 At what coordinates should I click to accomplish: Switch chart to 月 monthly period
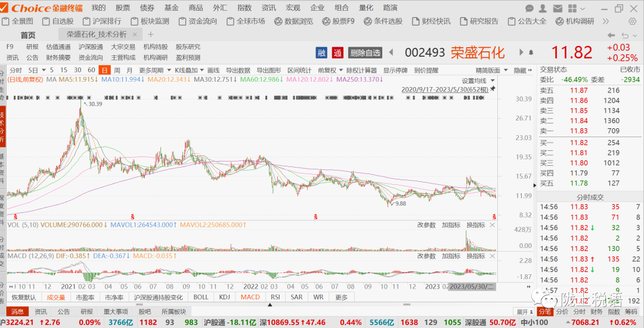[x=130, y=70]
